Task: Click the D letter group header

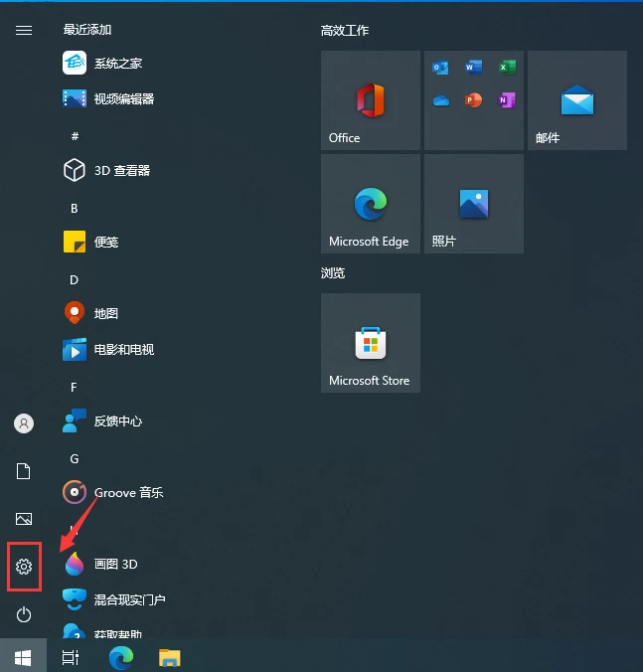Action: click(75, 280)
